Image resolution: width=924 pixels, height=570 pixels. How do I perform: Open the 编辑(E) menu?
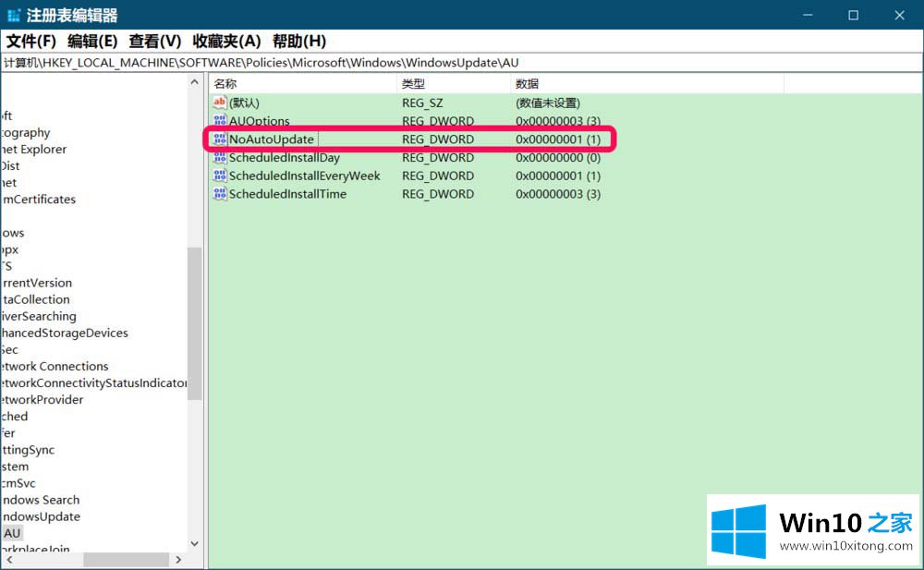(92, 42)
